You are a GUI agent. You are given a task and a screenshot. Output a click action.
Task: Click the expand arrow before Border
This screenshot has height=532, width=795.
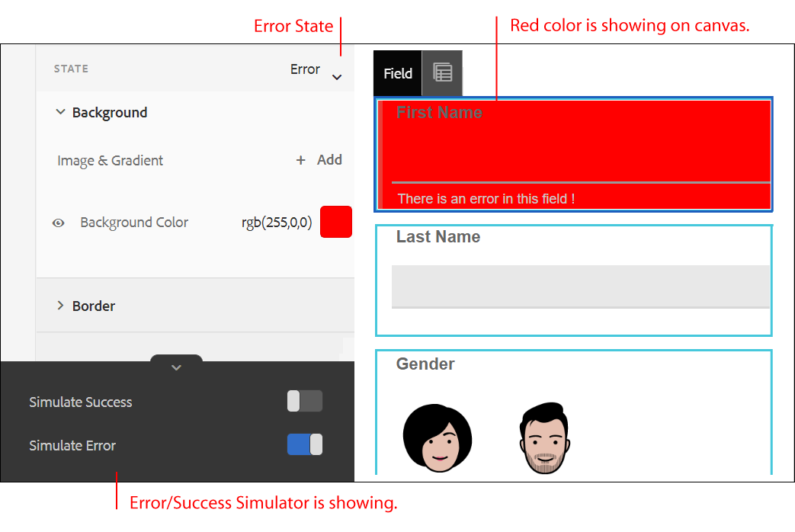[x=61, y=306]
